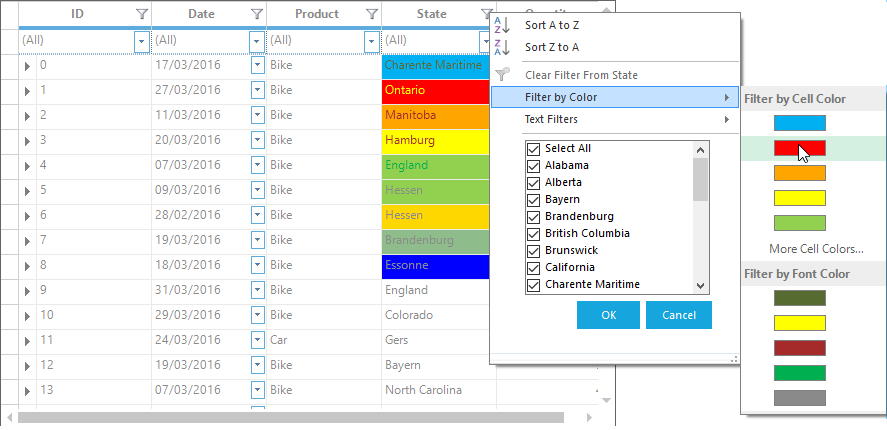Click the Gers state cell
The image size is (887, 430).
[436, 340]
